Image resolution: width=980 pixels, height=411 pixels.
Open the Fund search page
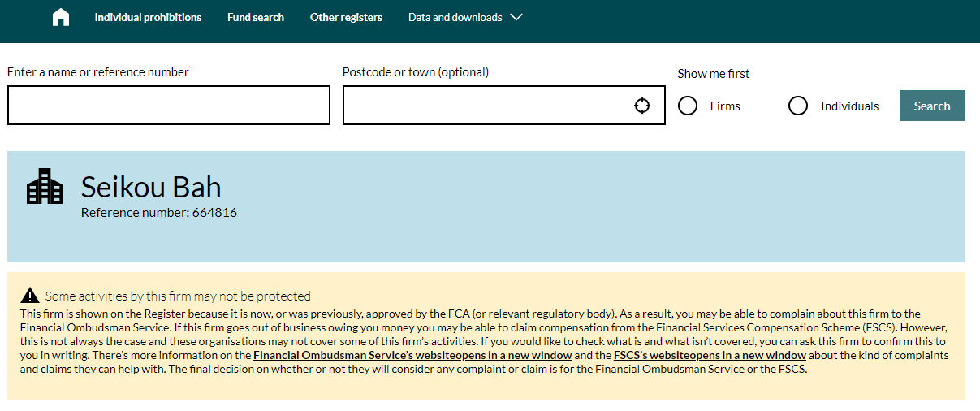click(256, 17)
